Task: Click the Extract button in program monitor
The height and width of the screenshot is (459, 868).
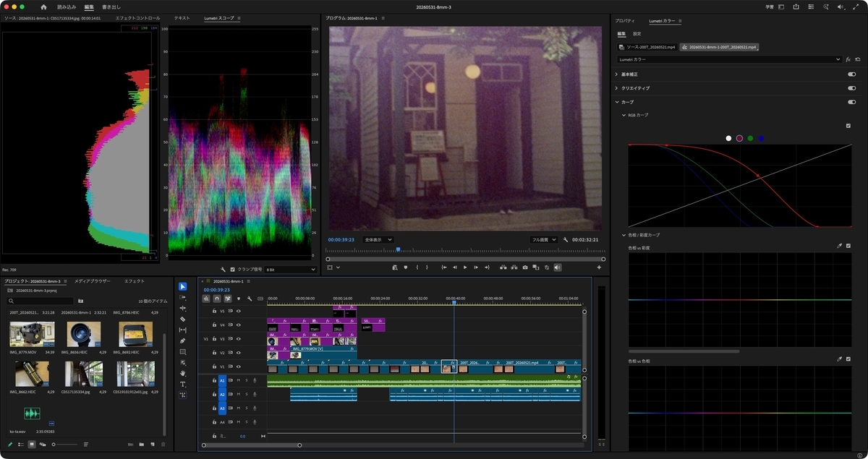Action: coord(514,267)
